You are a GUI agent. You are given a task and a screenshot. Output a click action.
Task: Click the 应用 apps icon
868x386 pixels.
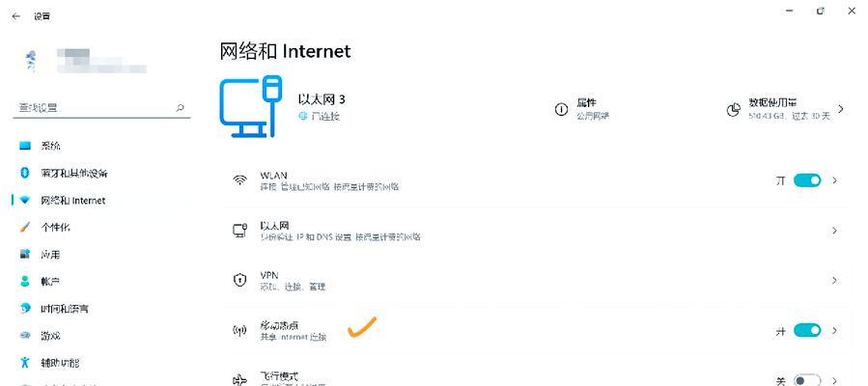coord(25,255)
